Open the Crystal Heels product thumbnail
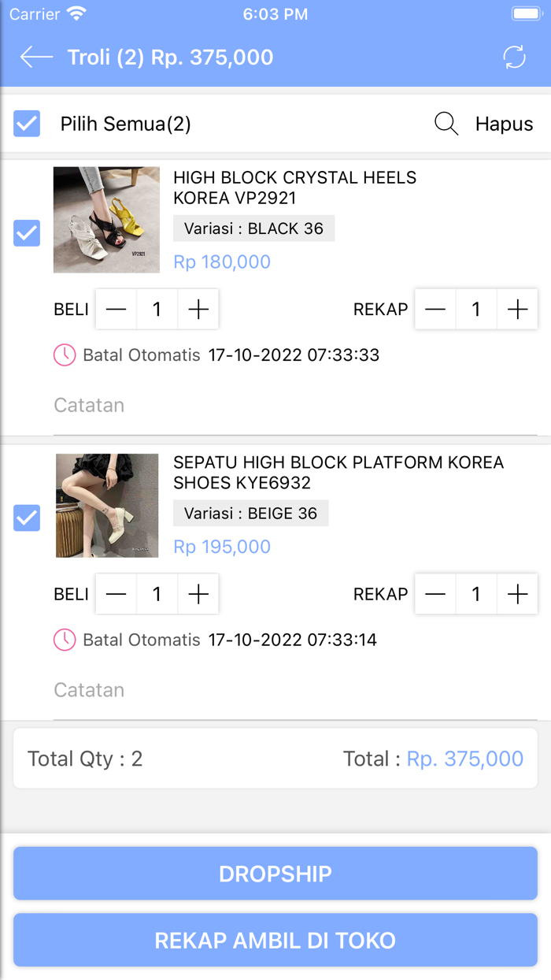Image resolution: width=551 pixels, height=980 pixels. (x=106, y=220)
